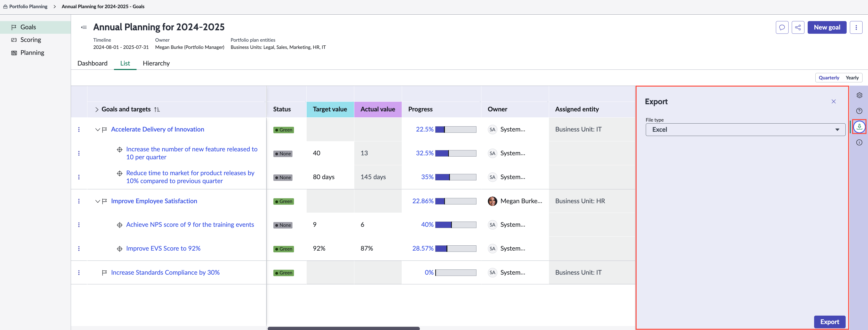
Task: Open row menu for Improve Employee Satisfaction
Action: pos(79,201)
